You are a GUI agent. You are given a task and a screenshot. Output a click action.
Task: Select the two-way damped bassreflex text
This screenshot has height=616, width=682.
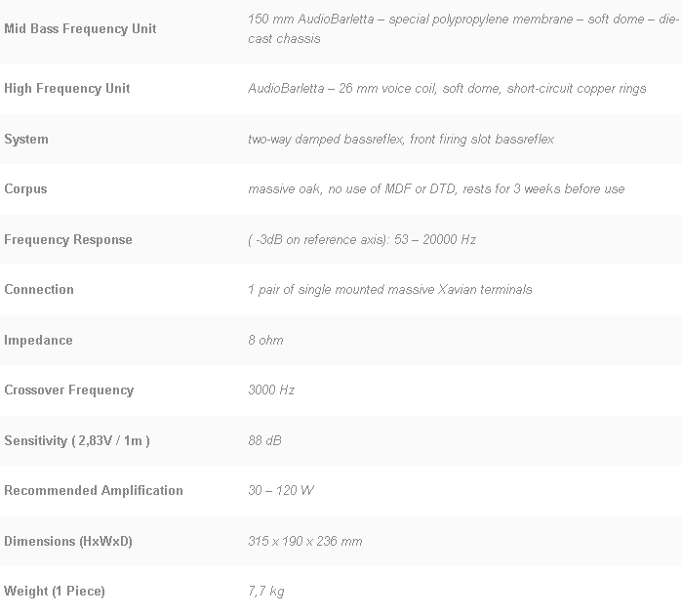(x=401, y=140)
